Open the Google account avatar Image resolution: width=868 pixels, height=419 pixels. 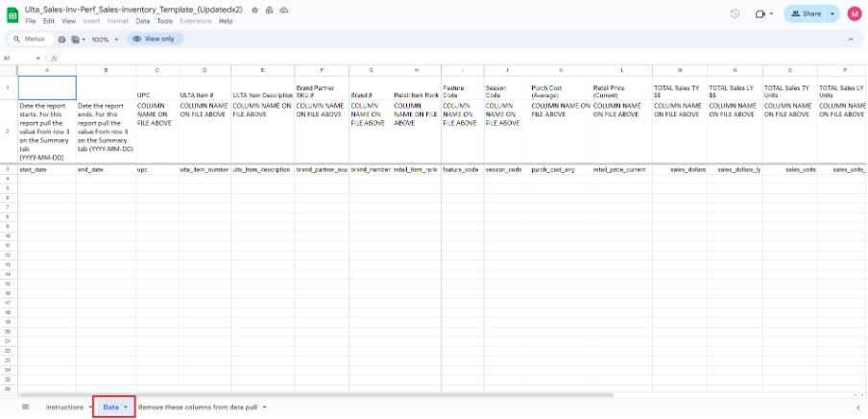[854, 13]
